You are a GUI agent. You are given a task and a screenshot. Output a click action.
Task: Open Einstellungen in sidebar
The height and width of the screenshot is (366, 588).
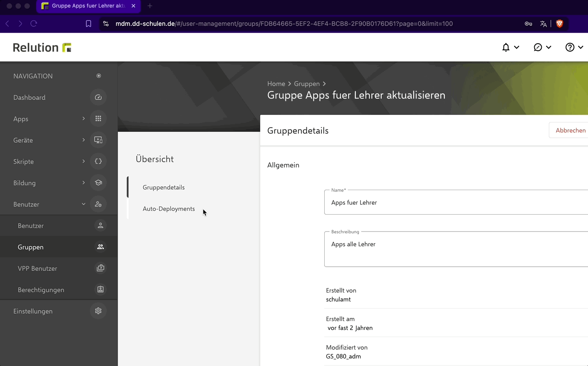pyautogui.click(x=59, y=311)
